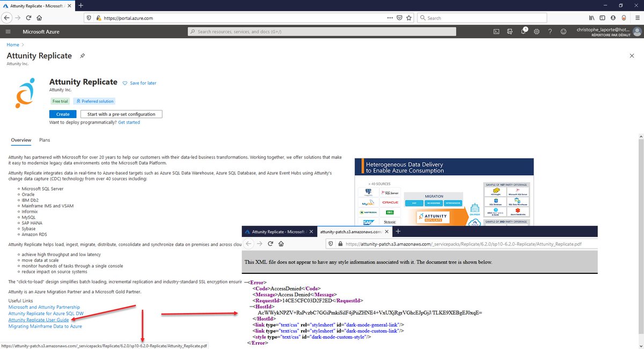Open page actions three-dot menu in address bar
Image resolution: width=644 pixels, height=349 pixels.
pos(390,18)
